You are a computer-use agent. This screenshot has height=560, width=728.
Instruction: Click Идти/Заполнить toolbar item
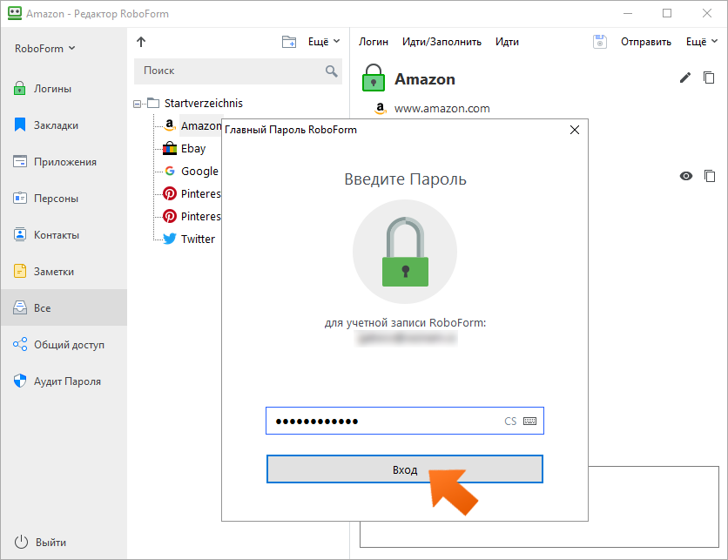coord(442,42)
